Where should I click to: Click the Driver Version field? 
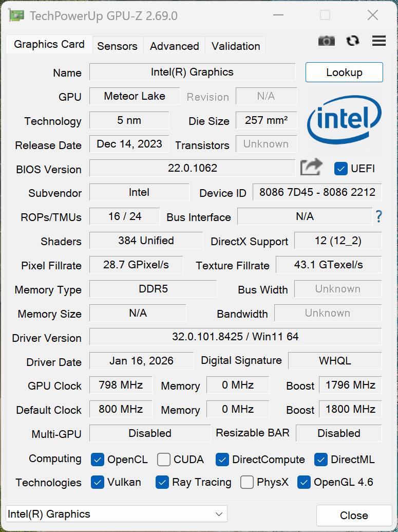pos(235,337)
